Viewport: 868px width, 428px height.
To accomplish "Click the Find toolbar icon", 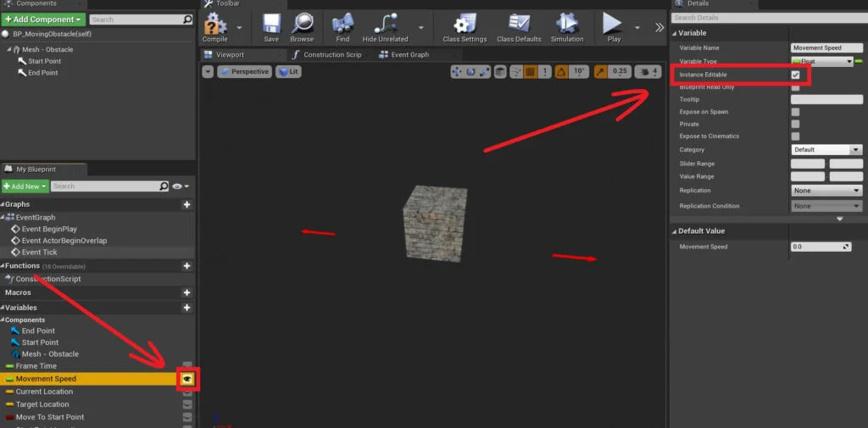I will (342, 24).
